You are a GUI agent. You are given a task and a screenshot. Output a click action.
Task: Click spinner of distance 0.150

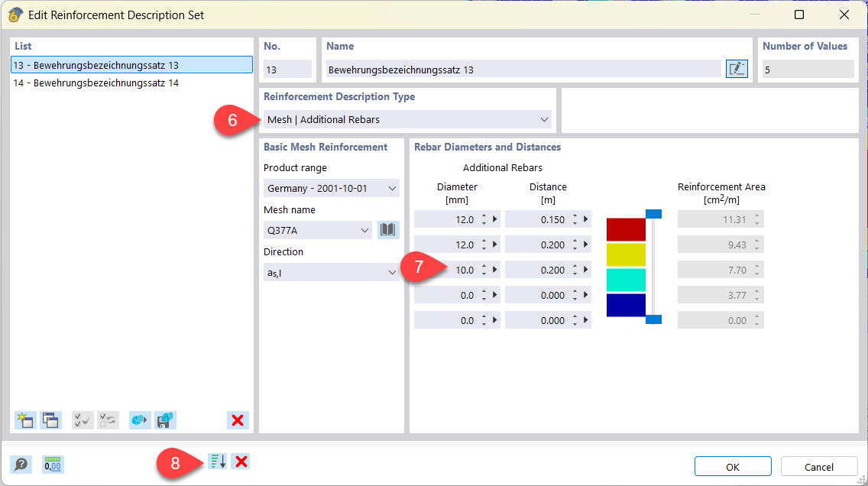click(x=575, y=220)
